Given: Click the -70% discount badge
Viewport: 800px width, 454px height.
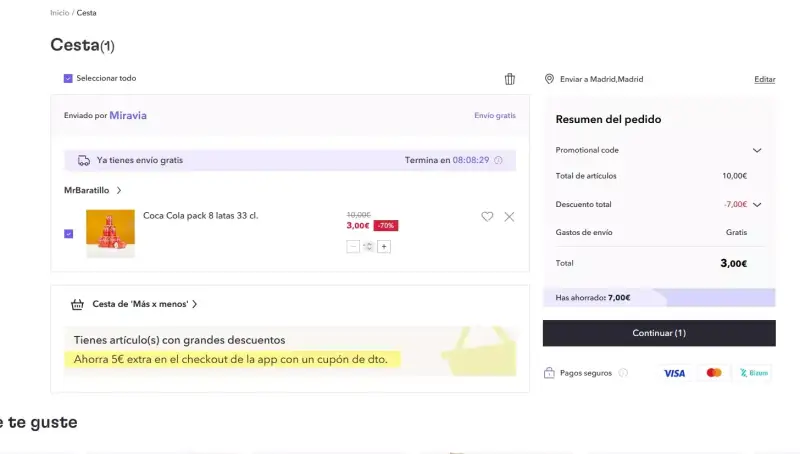Looking at the screenshot, I should pos(386,225).
